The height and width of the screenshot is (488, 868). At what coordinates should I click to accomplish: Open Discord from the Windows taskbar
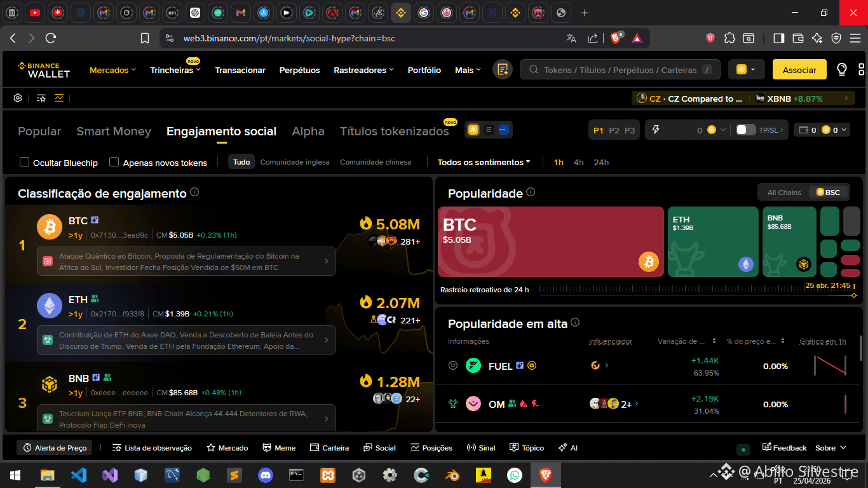pos(265,475)
